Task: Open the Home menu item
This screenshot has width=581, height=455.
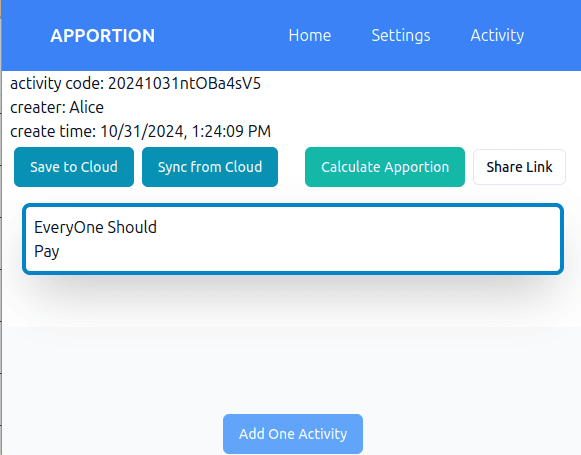Action: click(310, 36)
